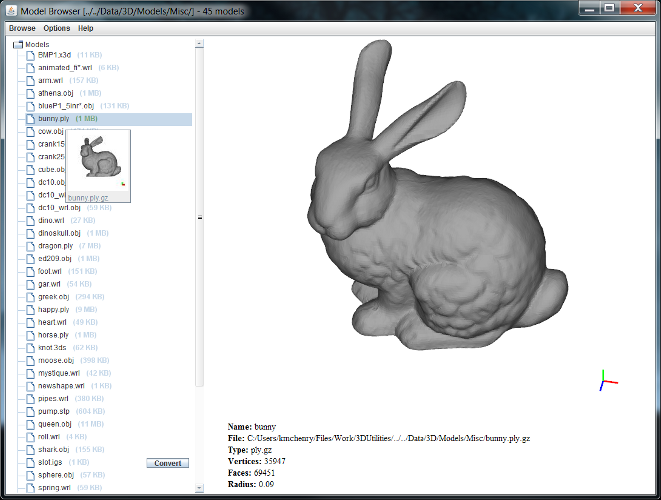Click the file icon beside dc10_wrl.obj
Viewport: 661px width, 500px height.
pyautogui.click(x=30, y=208)
